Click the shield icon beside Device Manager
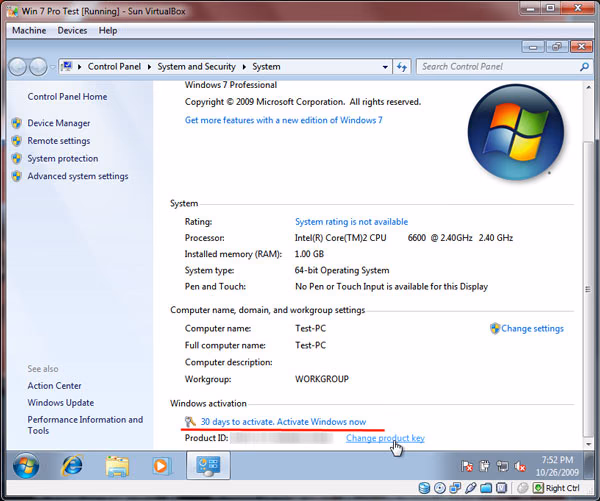Image resolution: width=600 pixels, height=501 pixels. point(16,123)
